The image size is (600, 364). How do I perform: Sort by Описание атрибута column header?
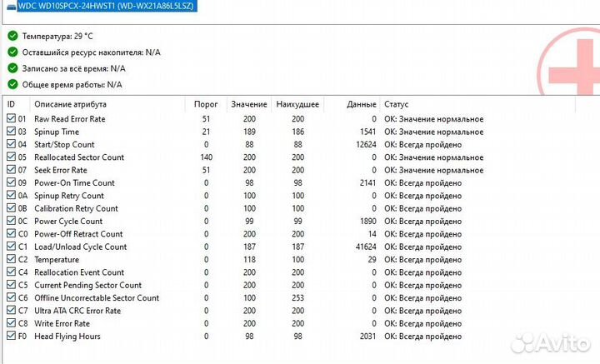click(70, 104)
